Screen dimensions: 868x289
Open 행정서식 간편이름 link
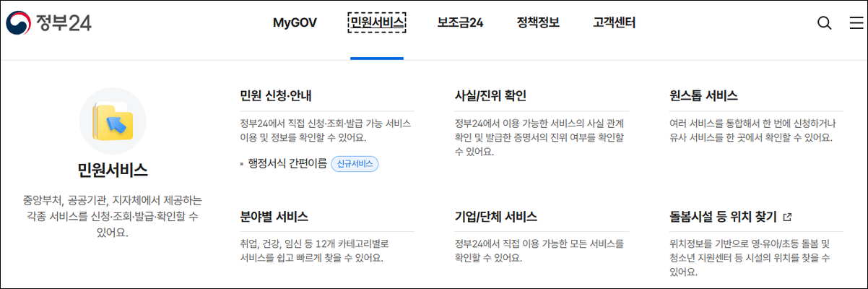tap(287, 163)
